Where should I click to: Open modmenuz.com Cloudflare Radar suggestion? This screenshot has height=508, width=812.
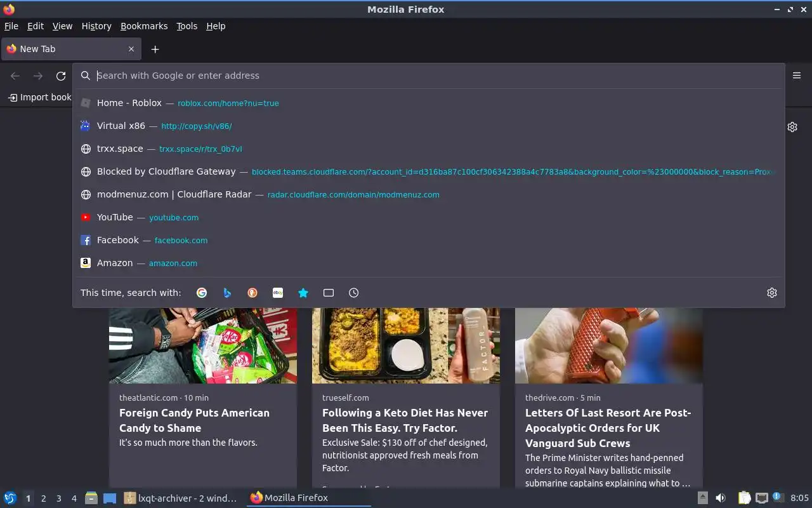429,194
